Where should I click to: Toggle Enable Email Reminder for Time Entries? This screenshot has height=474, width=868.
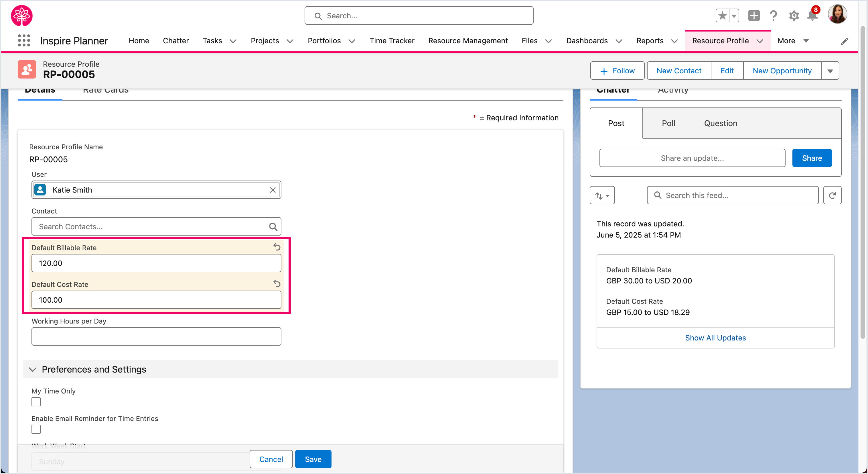(x=36, y=429)
